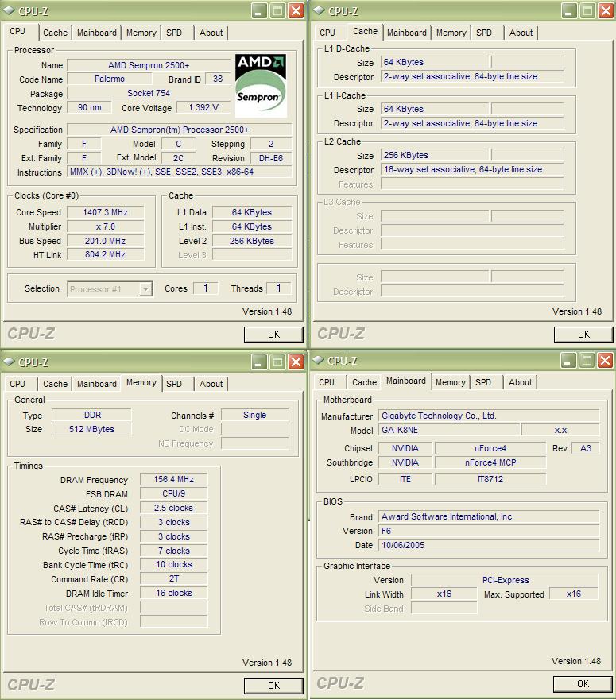The width and height of the screenshot is (616, 700).
Task: Open About tab in bottom-right Mainboard window
Action: 520,383
